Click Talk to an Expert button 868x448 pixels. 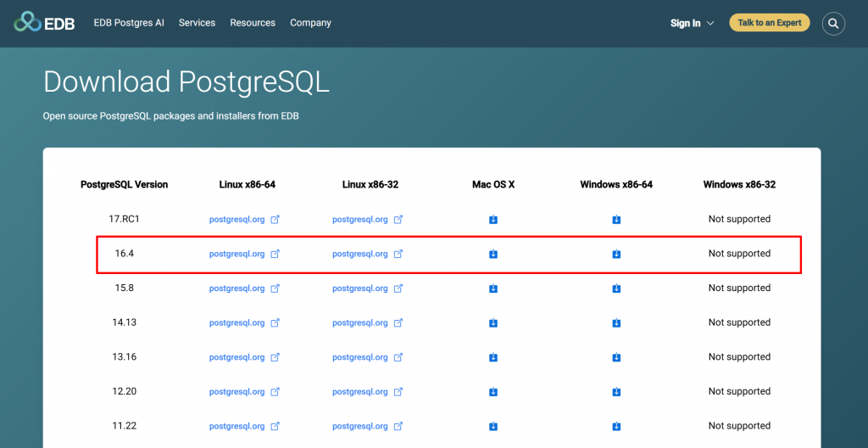(x=770, y=23)
